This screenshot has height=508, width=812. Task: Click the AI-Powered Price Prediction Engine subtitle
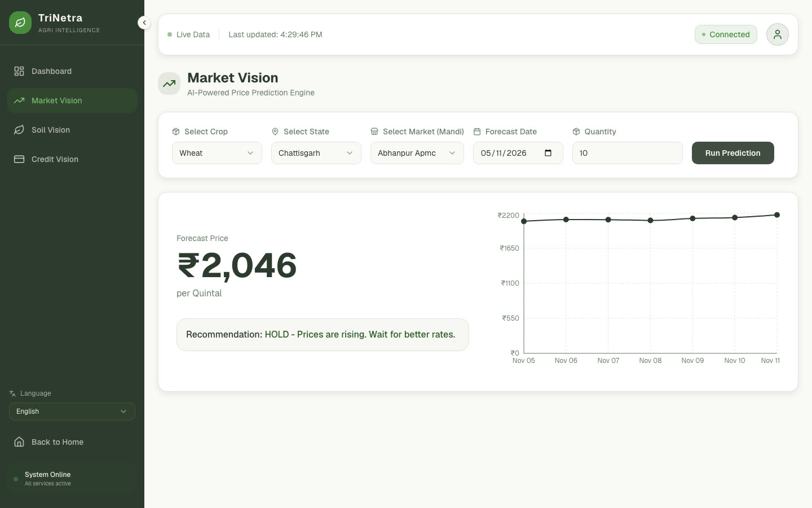[x=251, y=93]
